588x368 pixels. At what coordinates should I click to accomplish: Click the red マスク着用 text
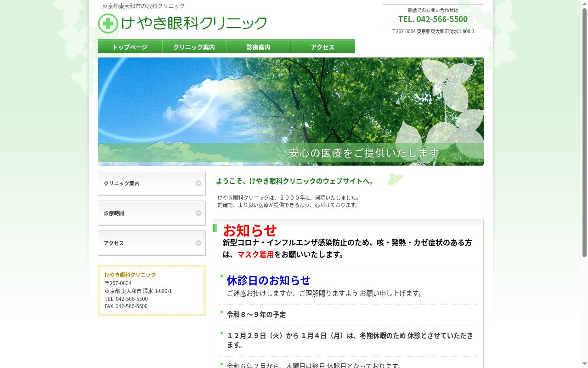pyautogui.click(x=255, y=254)
